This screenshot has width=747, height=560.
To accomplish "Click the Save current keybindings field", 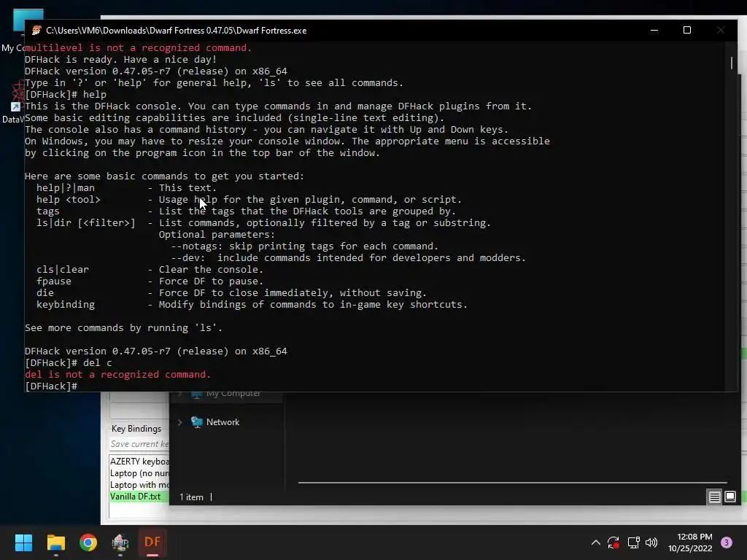I will click(x=139, y=444).
